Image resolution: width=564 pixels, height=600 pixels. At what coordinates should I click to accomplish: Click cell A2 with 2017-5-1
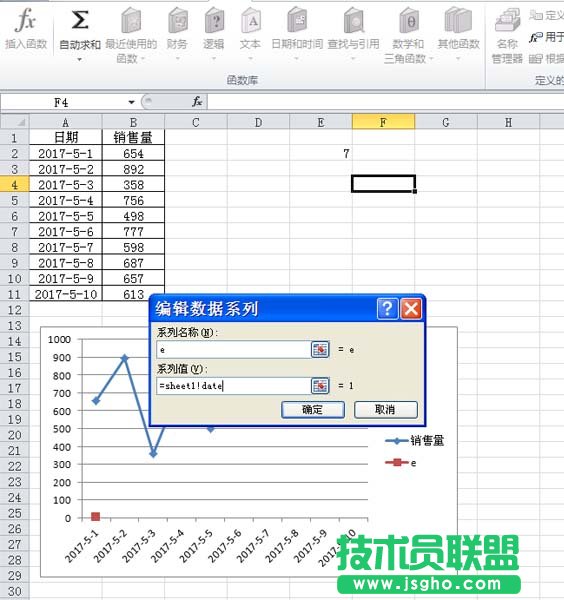tap(66, 153)
